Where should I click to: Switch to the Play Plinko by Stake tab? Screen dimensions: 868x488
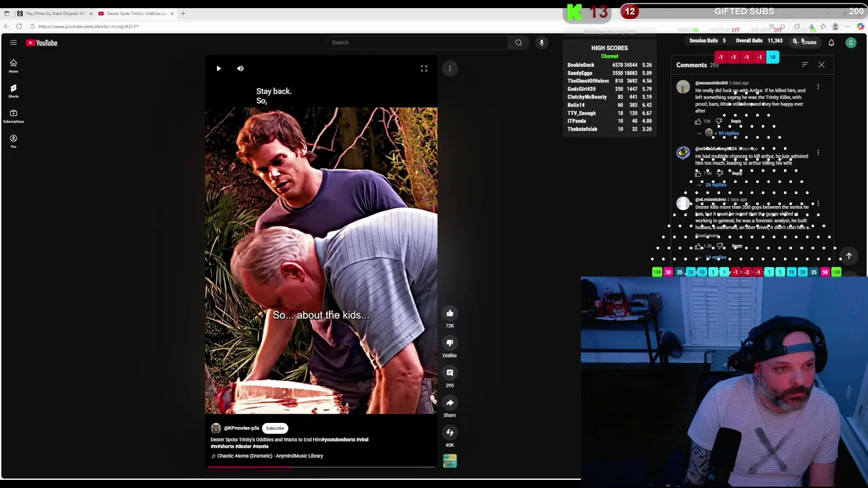click(54, 14)
